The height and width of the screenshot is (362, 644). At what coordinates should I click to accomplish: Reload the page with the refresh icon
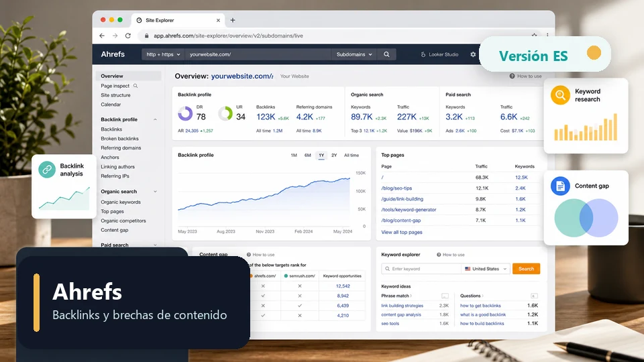pyautogui.click(x=128, y=36)
